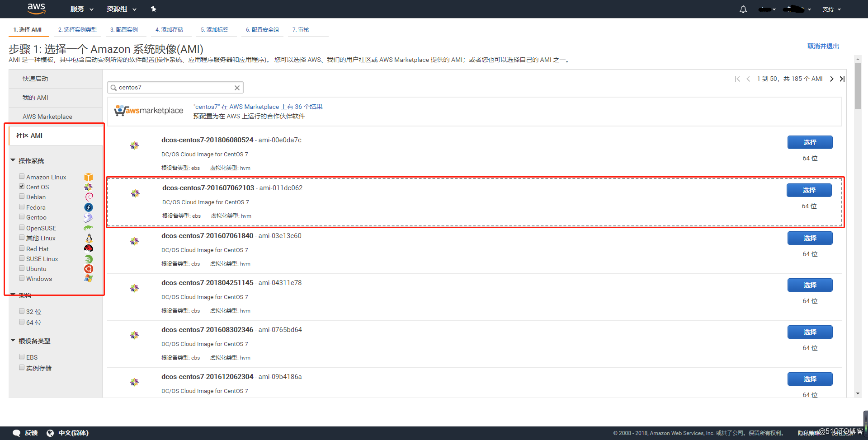Check the 实例存储 filter
The image size is (868, 440).
pyautogui.click(x=22, y=368)
